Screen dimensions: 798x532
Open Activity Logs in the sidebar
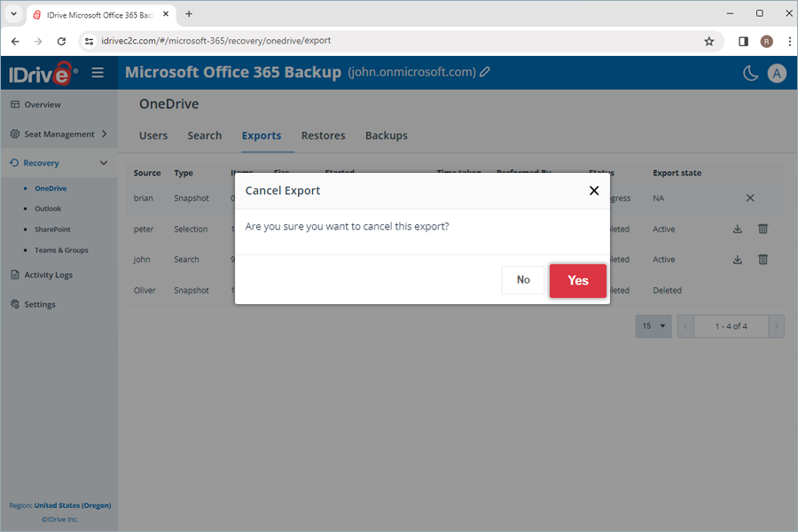pyautogui.click(x=44, y=275)
